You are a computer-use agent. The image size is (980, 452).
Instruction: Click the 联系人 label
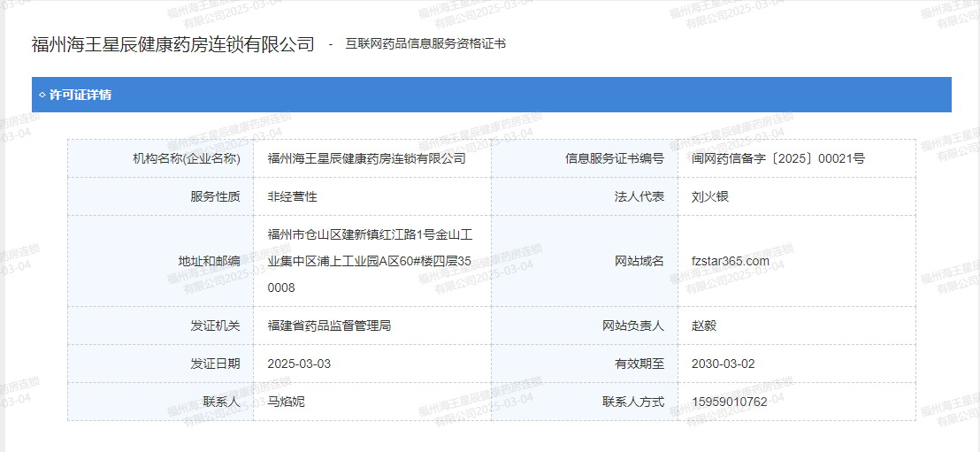pyautogui.click(x=221, y=402)
